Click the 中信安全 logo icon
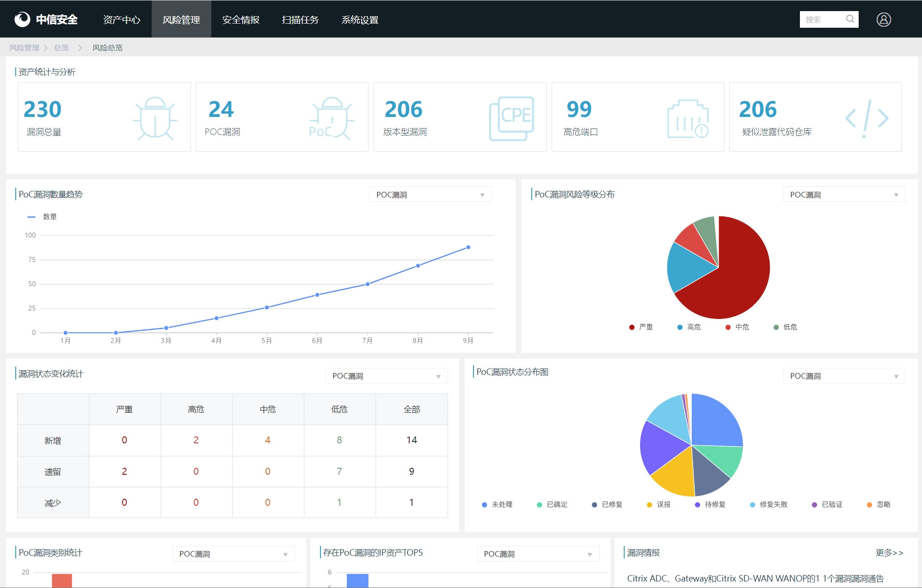 point(22,19)
